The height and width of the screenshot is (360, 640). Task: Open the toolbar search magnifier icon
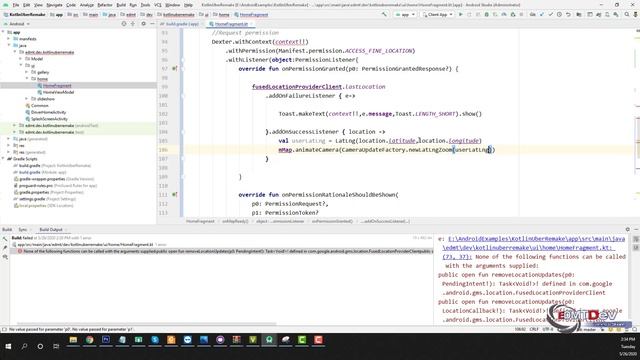pyautogui.click(x=627, y=14)
